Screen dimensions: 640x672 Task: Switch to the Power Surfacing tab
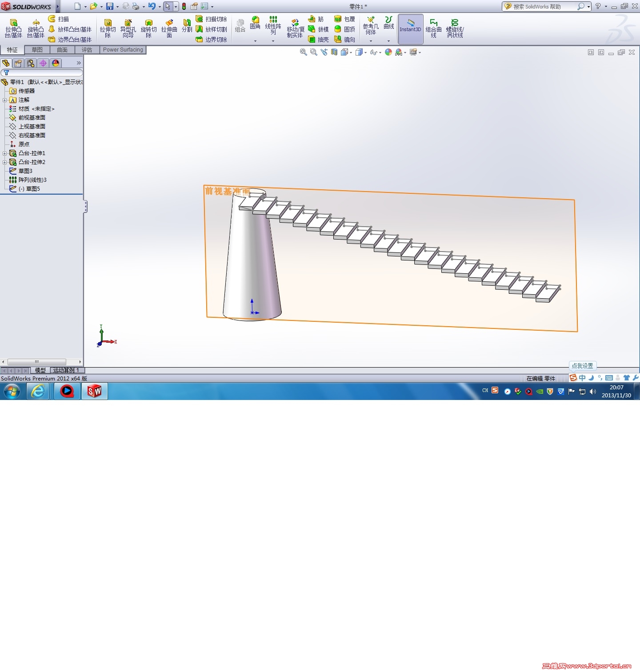click(x=123, y=50)
